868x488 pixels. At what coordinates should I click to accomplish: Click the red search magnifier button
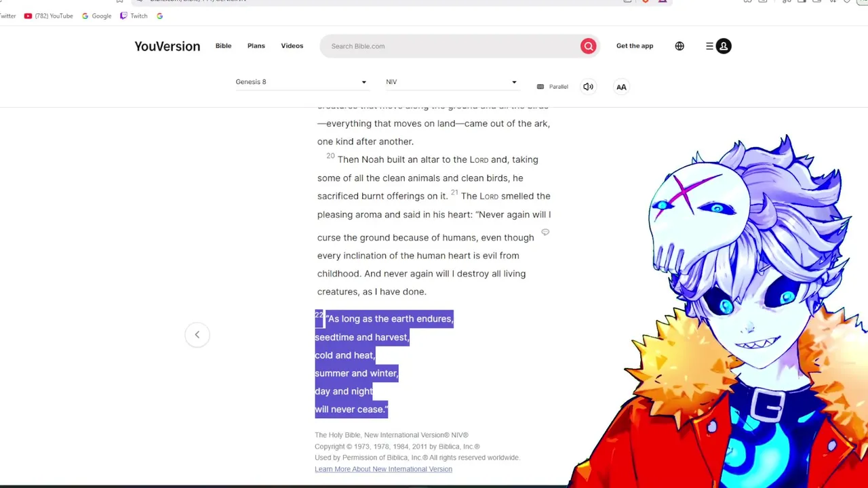588,46
